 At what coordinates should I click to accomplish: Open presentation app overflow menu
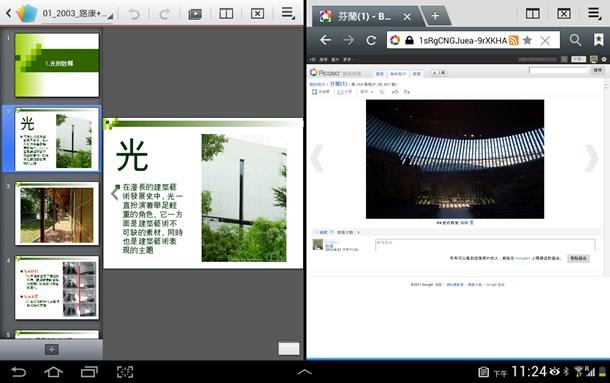click(288, 13)
